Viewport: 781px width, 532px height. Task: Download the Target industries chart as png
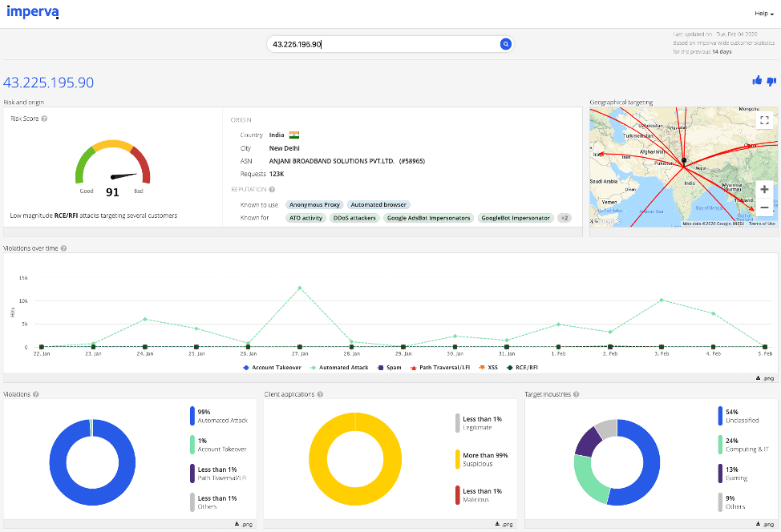(762, 523)
